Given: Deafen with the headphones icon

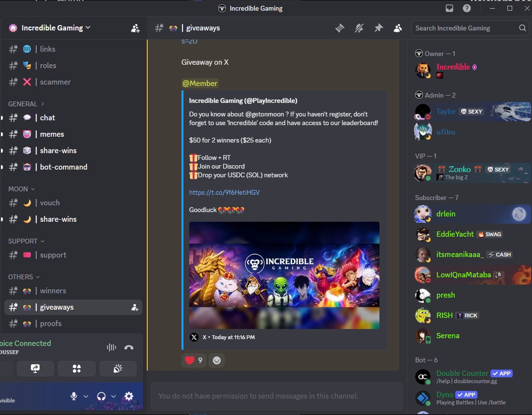Looking at the screenshot, I should click(x=101, y=396).
